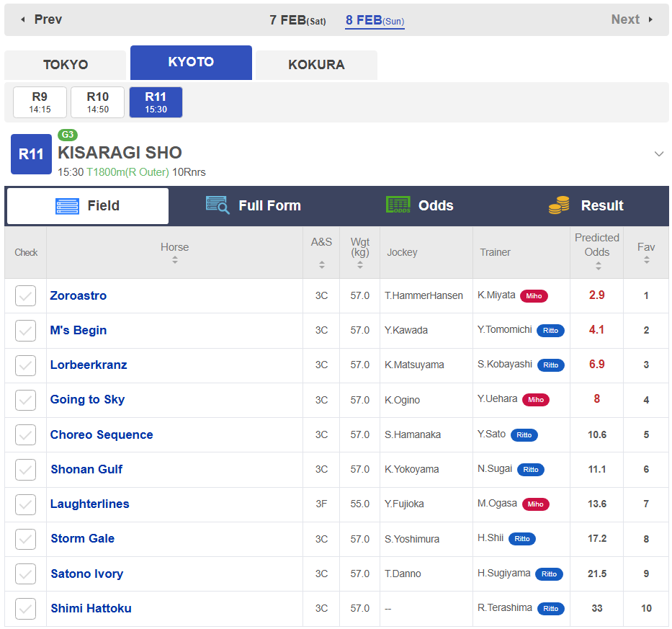Open the Choreo Sequence horse page
This screenshot has width=672, height=629.
pyautogui.click(x=102, y=434)
